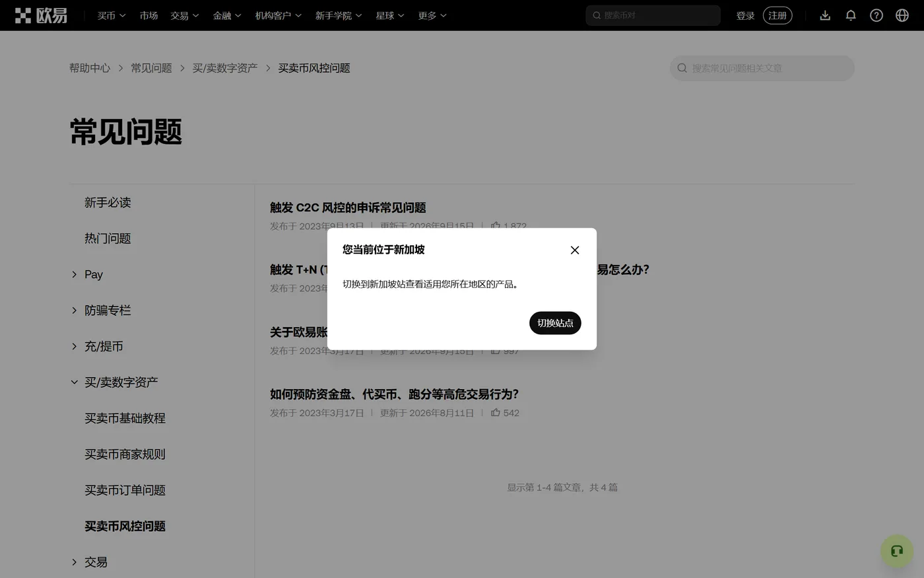Open the 金融 dropdown menu
Screen dimensions: 924x578
(x=227, y=15)
